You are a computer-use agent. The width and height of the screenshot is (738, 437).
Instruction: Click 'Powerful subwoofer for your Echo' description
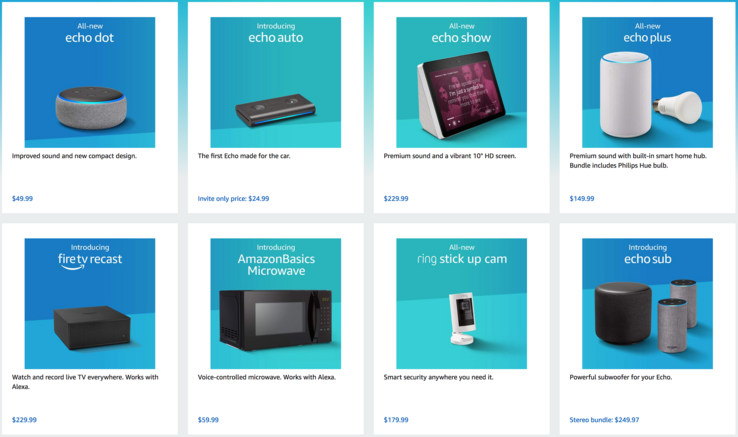[621, 377]
